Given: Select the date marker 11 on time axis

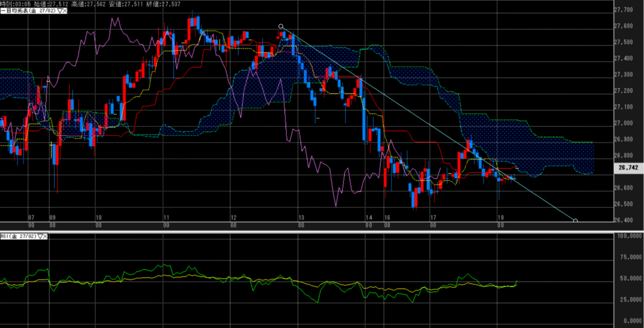Looking at the screenshot, I should 166,217.
